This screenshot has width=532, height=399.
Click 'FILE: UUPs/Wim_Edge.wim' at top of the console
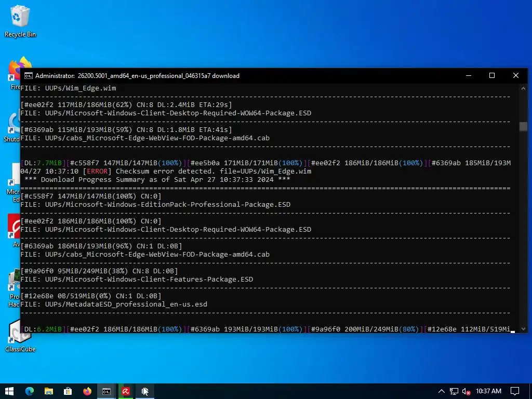(x=68, y=88)
